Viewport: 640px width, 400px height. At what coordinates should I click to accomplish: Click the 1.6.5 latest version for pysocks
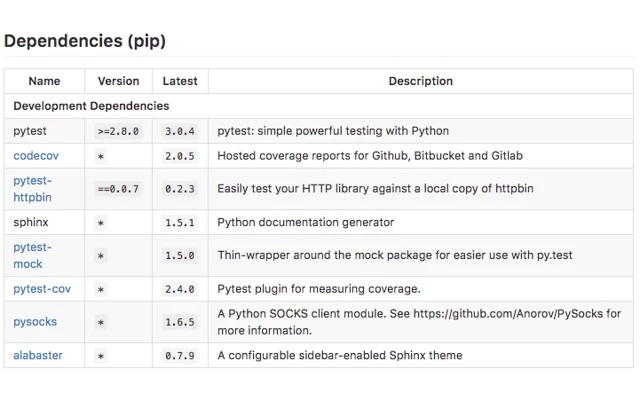(180, 322)
